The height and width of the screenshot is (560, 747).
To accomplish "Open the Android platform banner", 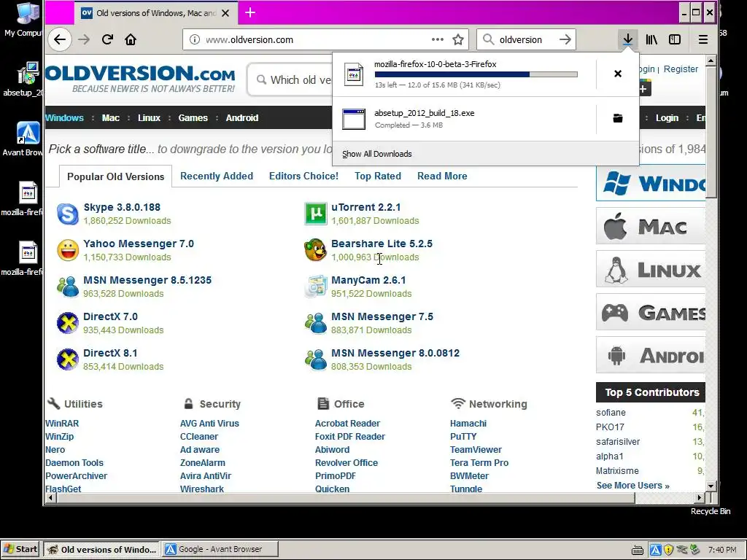I will tap(651, 355).
